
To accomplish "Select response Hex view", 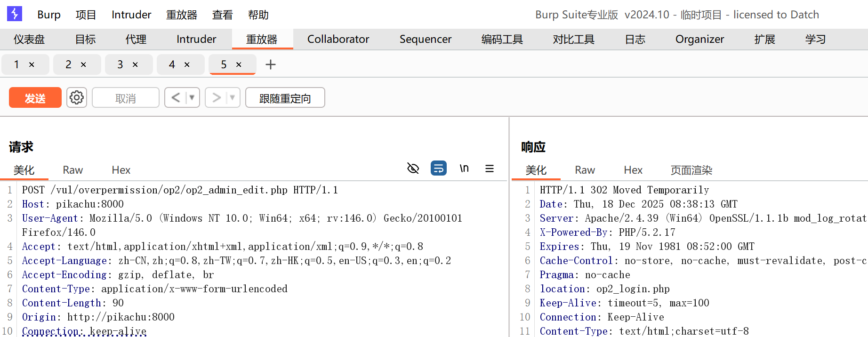I will 633,170.
